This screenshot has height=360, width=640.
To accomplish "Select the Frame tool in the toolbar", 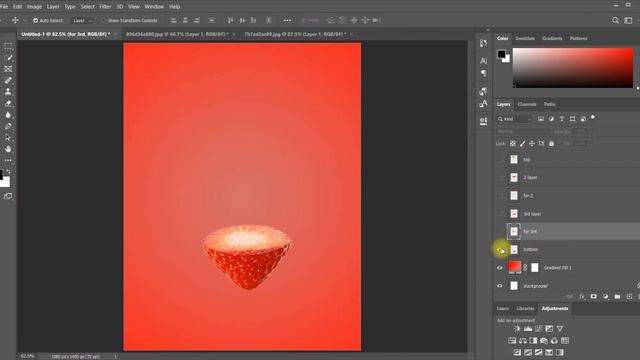I will [x=8, y=69].
